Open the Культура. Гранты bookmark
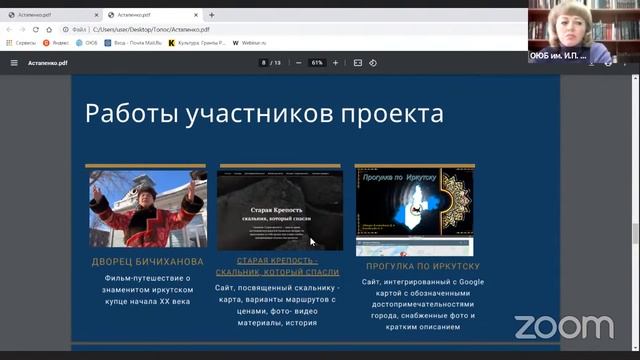 click(x=197, y=43)
